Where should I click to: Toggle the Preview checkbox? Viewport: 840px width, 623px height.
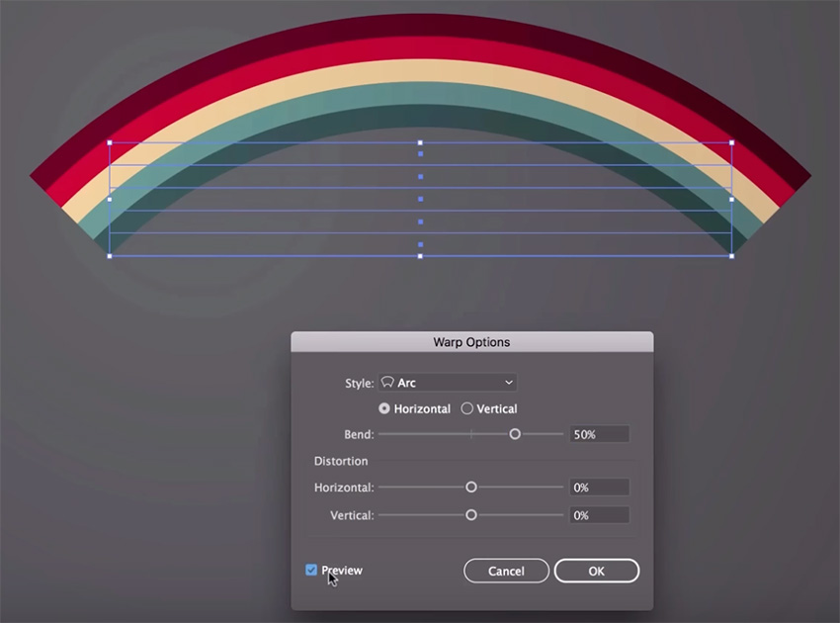coord(311,570)
